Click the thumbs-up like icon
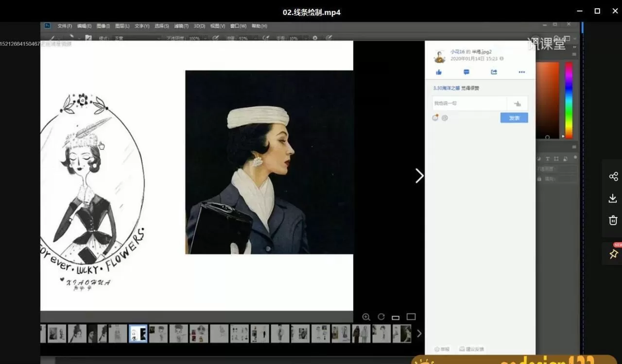Image resolution: width=622 pixels, height=364 pixels. 439,72
